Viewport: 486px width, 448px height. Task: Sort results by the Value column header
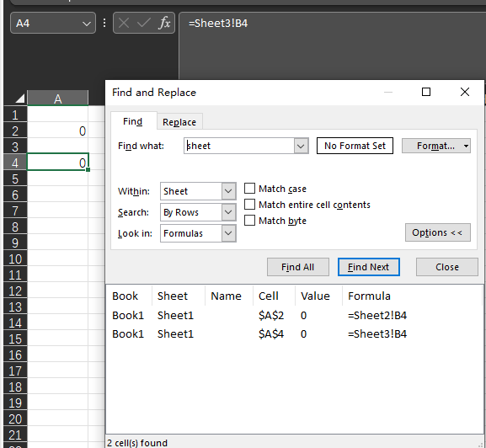coord(318,296)
